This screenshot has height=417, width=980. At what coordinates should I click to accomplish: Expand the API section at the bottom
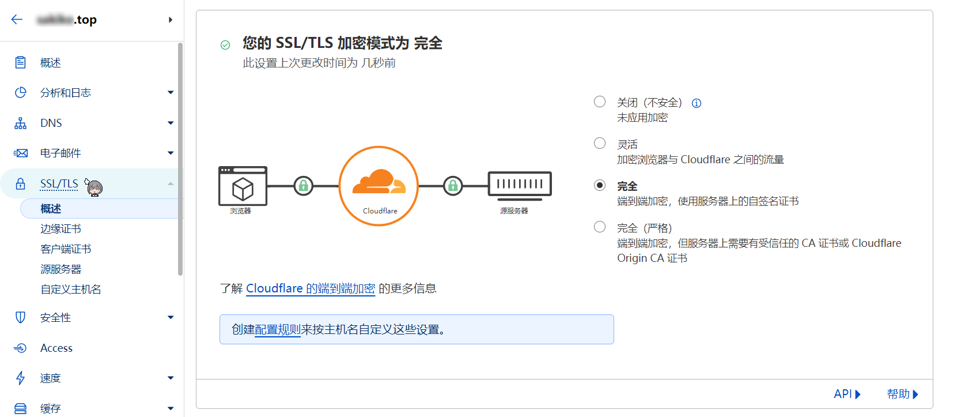847,394
